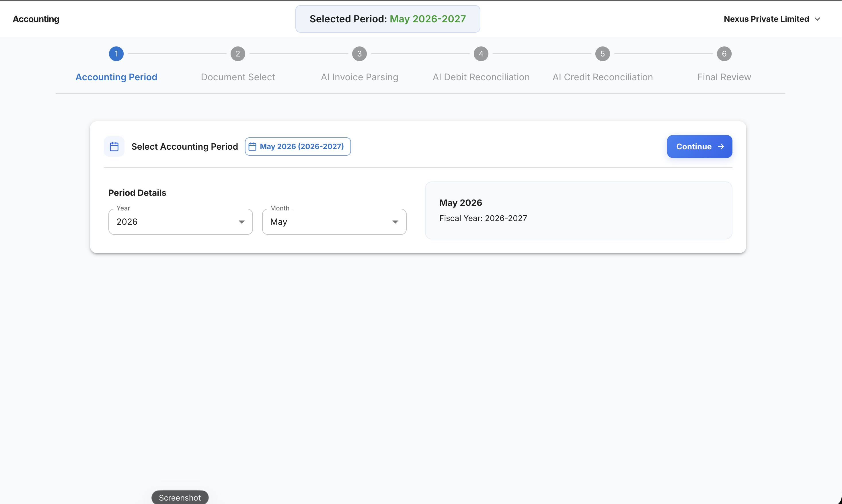This screenshot has width=842, height=504.
Task: Click the Continue button
Action: point(699,146)
